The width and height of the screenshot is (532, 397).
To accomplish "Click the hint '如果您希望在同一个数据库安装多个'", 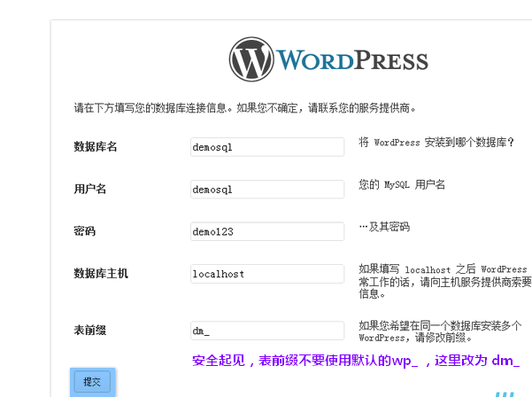I will click(440, 326).
